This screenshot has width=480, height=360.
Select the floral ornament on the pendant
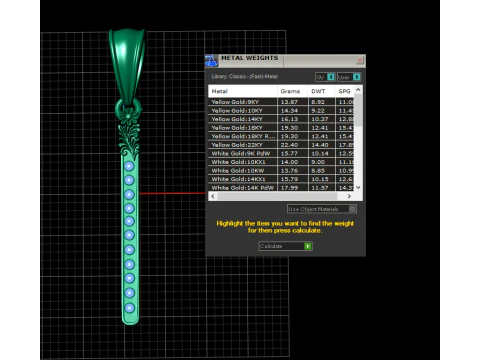click(129, 133)
